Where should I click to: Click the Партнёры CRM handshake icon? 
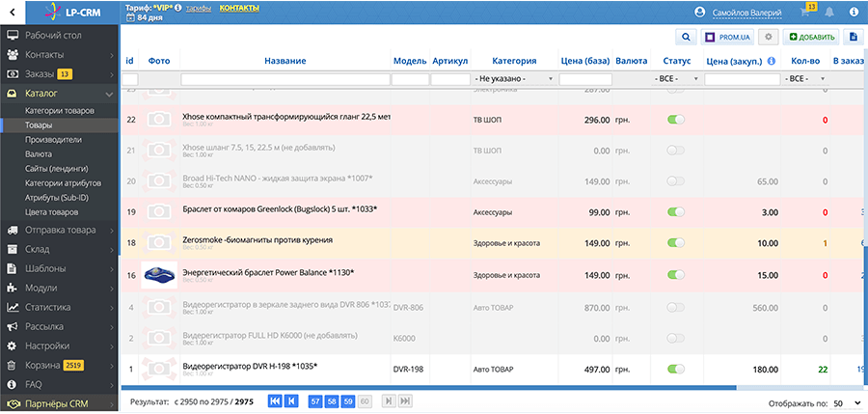14,404
